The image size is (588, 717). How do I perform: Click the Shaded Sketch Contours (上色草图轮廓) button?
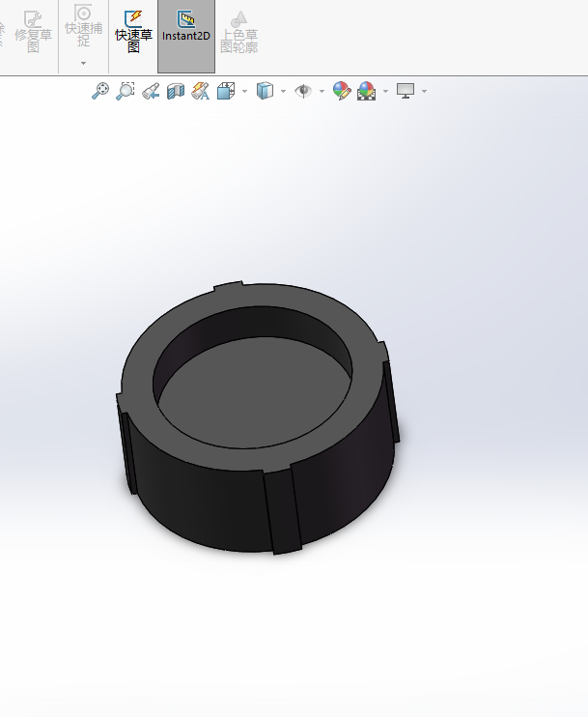pyautogui.click(x=238, y=32)
